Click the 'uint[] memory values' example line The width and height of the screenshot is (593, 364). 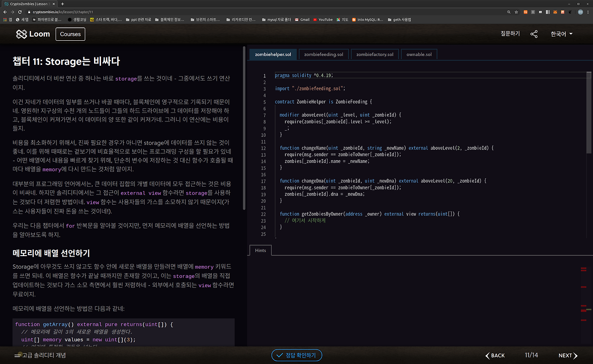point(78,339)
